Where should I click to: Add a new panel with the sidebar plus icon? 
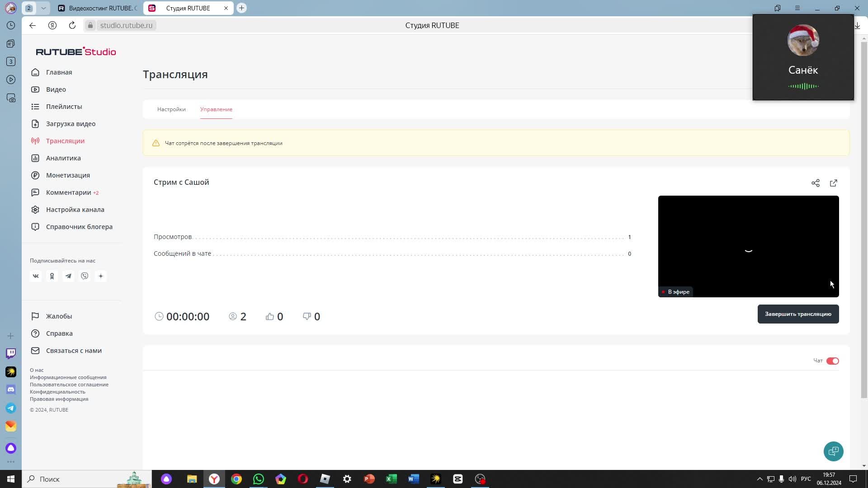click(11, 336)
